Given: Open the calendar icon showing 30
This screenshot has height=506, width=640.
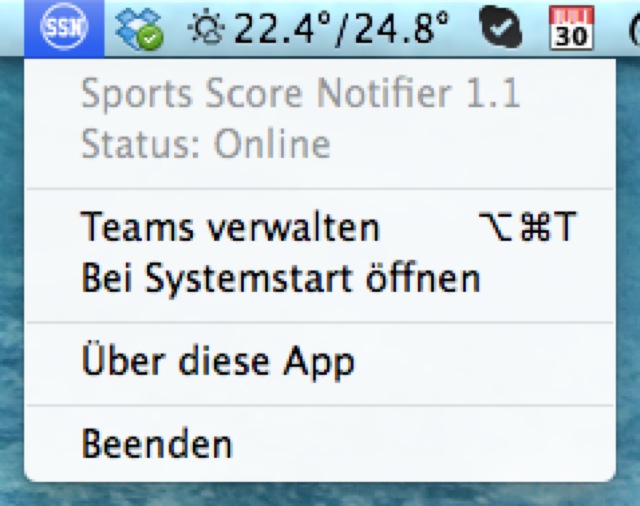Looking at the screenshot, I should pyautogui.click(x=571, y=28).
